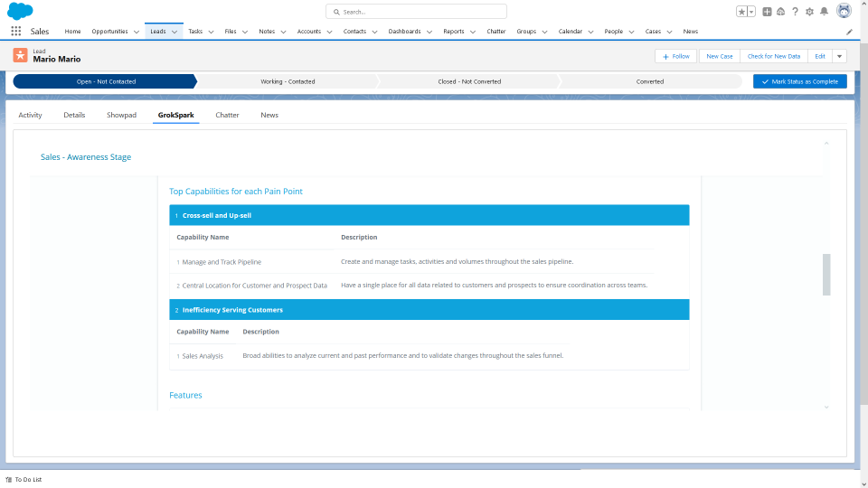Go to the Home nav tab
Image resolution: width=868 pixels, height=488 pixels.
coord(72,32)
